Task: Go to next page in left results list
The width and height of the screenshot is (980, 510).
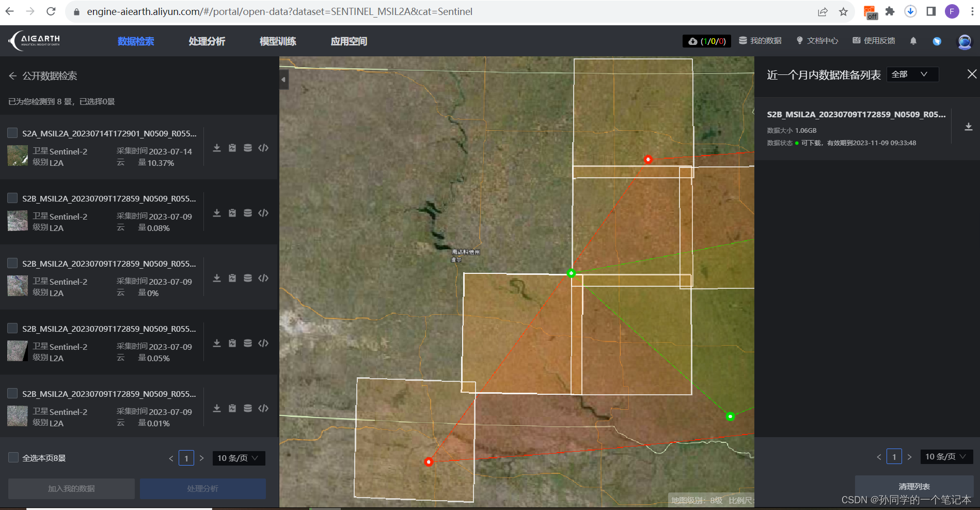Action: pos(202,458)
